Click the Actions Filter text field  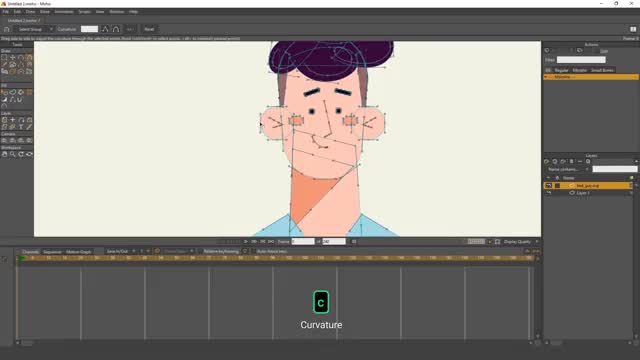coord(581,60)
